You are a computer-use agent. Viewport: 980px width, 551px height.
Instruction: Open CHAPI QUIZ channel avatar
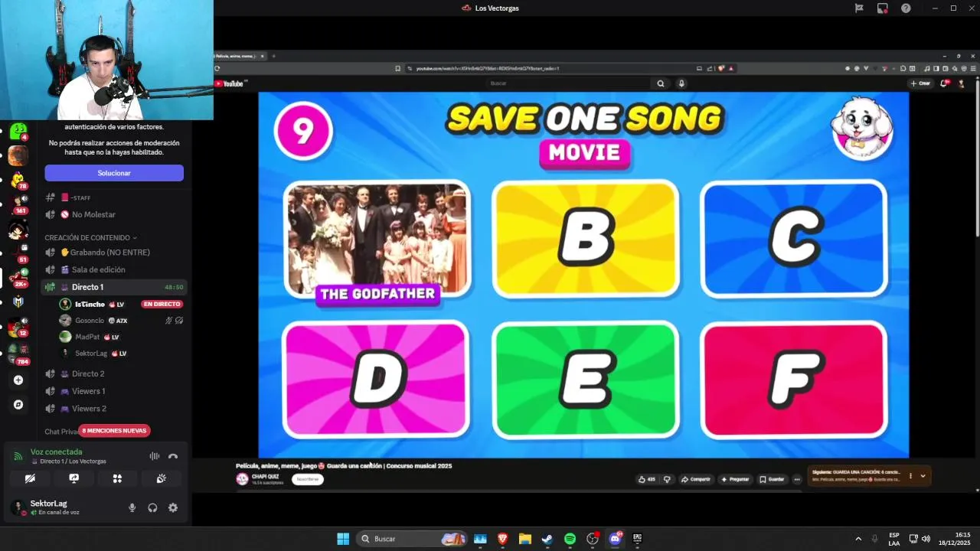pos(242,479)
